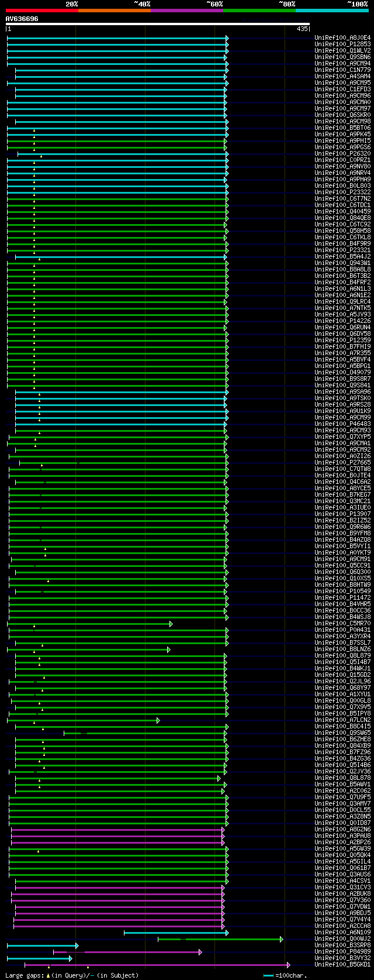This screenshot has width=374, height=980.
Task: Open hit UniRef100_A4SAM4
Action: point(342,76)
